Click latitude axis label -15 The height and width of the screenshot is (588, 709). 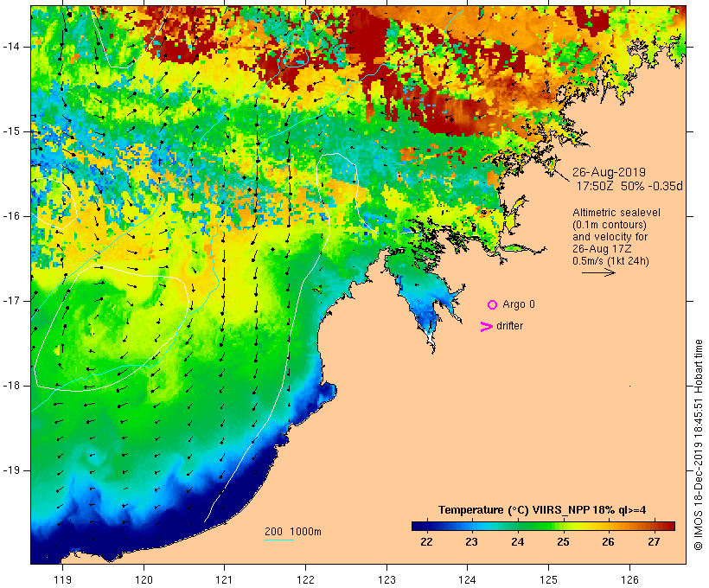tap(11, 131)
